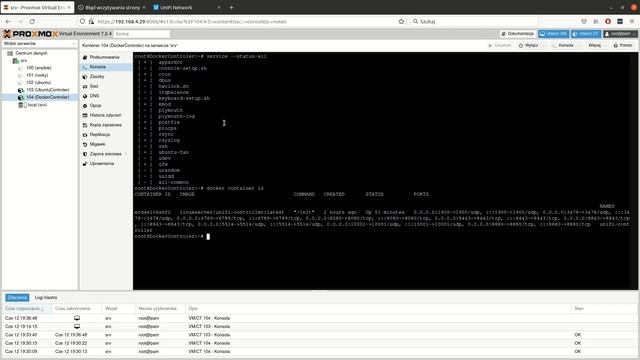Click the Pomoc help button
This screenshot has height=360, width=640.
(623, 45)
